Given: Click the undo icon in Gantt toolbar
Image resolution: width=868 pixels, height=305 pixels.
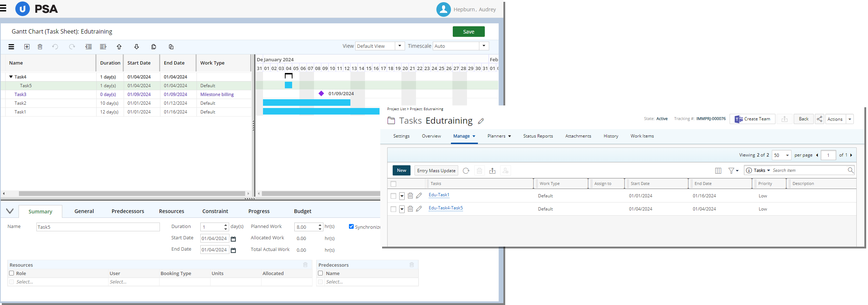Looking at the screenshot, I should pyautogui.click(x=55, y=47).
